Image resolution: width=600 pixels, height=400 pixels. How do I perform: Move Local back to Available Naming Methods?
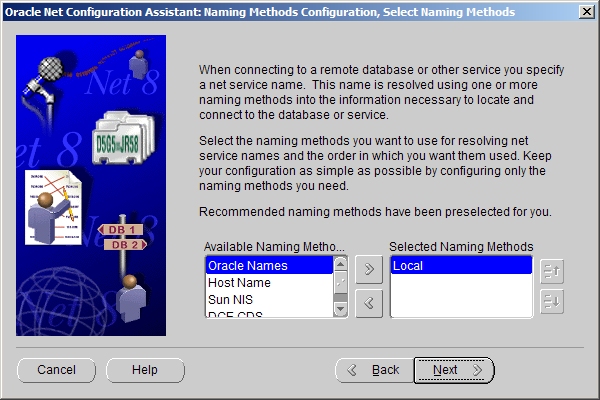click(369, 304)
